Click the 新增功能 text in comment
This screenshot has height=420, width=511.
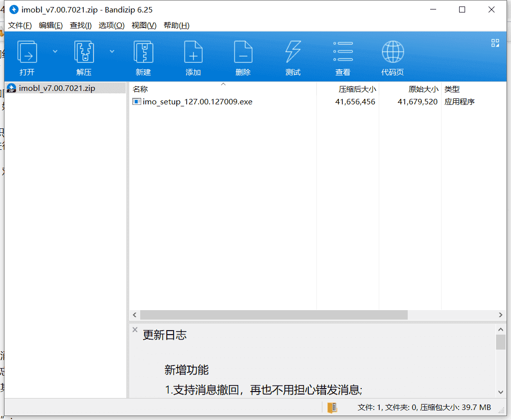(x=187, y=370)
